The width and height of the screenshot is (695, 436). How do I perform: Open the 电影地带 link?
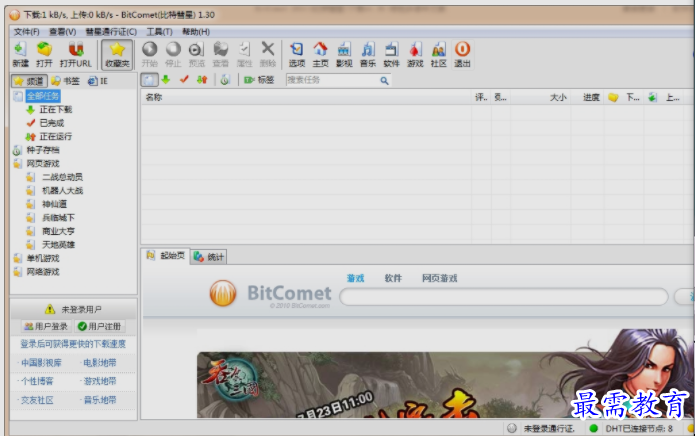(x=100, y=363)
